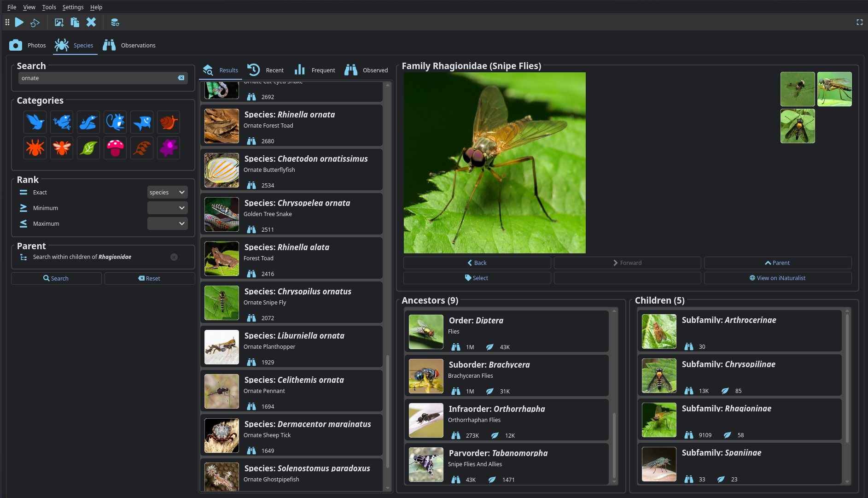Image resolution: width=868 pixels, height=498 pixels.
Task: Open the Subfamily Chrysopilinae child card
Action: (740, 375)
